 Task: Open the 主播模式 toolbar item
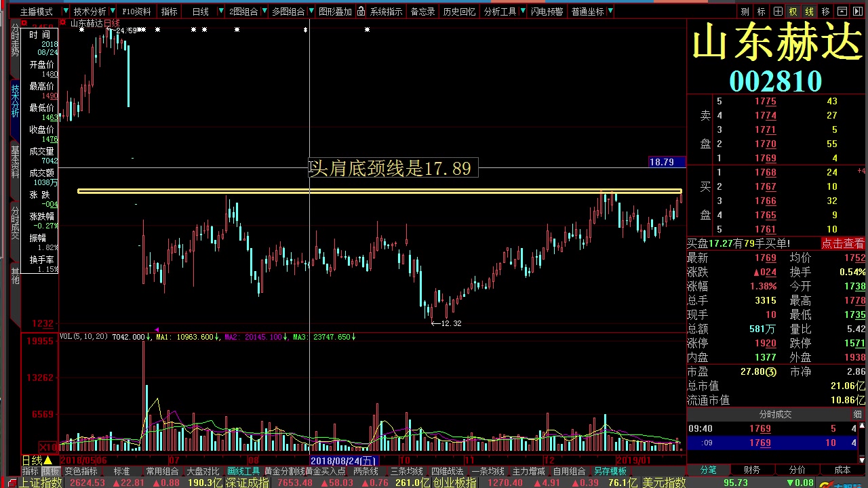pos(36,12)
